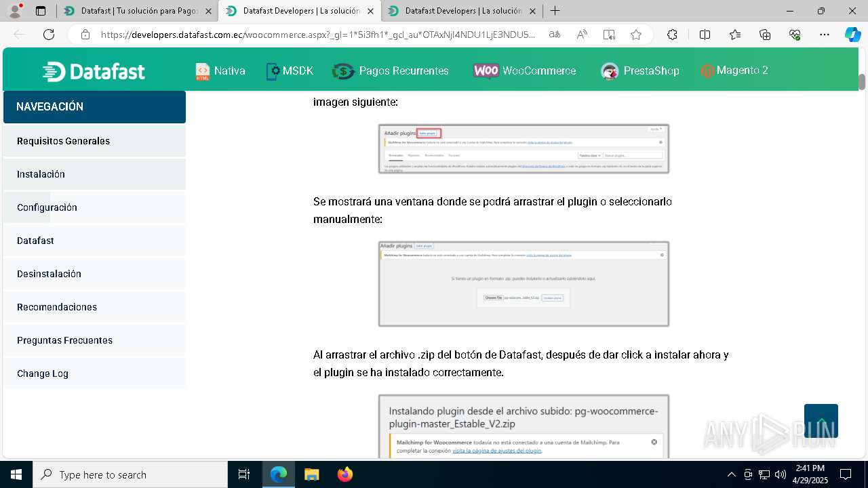Open Requisitos Generales navigation item
Screen dimensions: 868x488
(x=94, y=141)
